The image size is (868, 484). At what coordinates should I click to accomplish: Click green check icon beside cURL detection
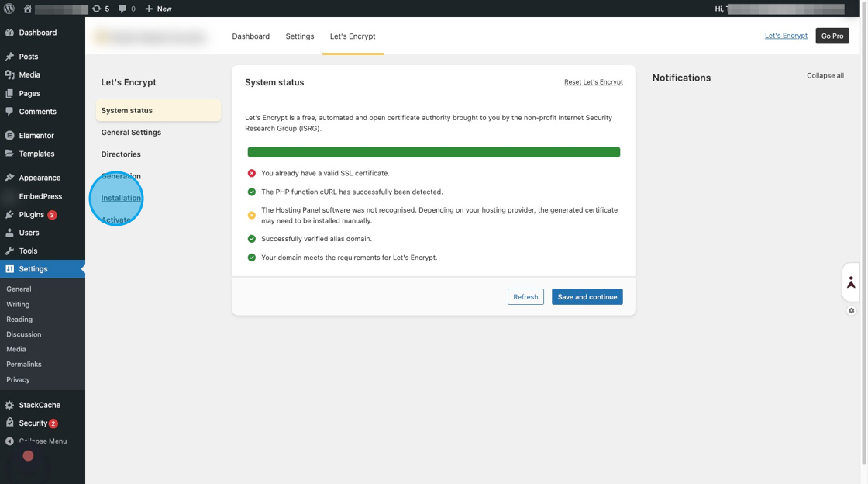(x=252, y=192)
